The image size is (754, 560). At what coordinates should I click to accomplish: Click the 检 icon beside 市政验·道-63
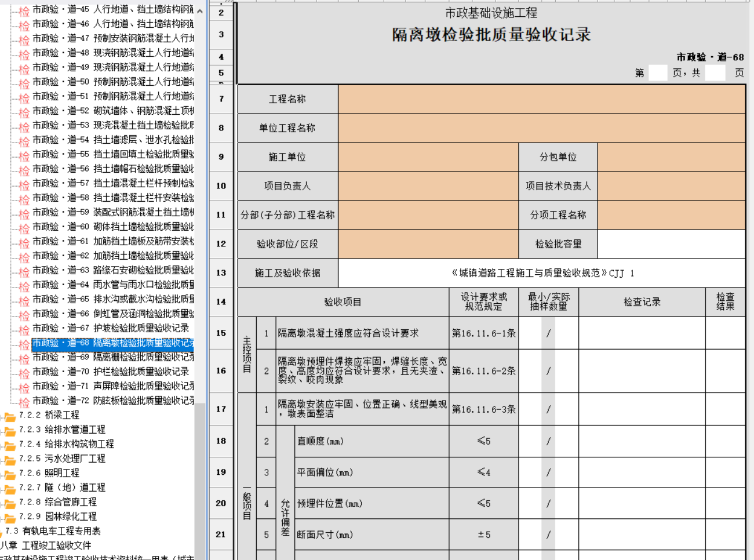tap(24, 271)
